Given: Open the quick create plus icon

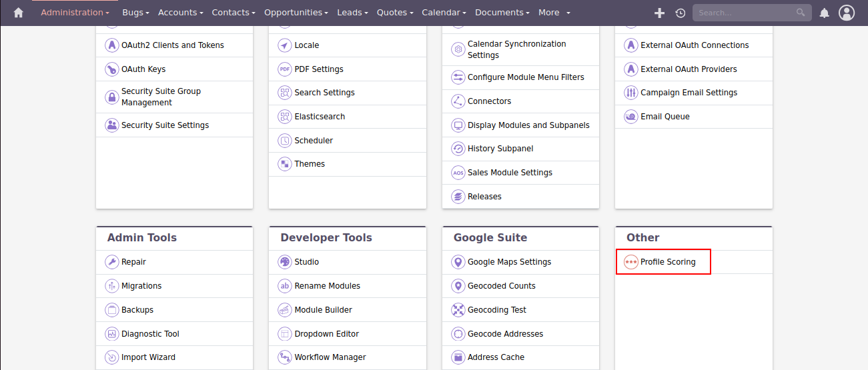Looking at the screenshot, I should pyautogui.click(x=659, y=13).
